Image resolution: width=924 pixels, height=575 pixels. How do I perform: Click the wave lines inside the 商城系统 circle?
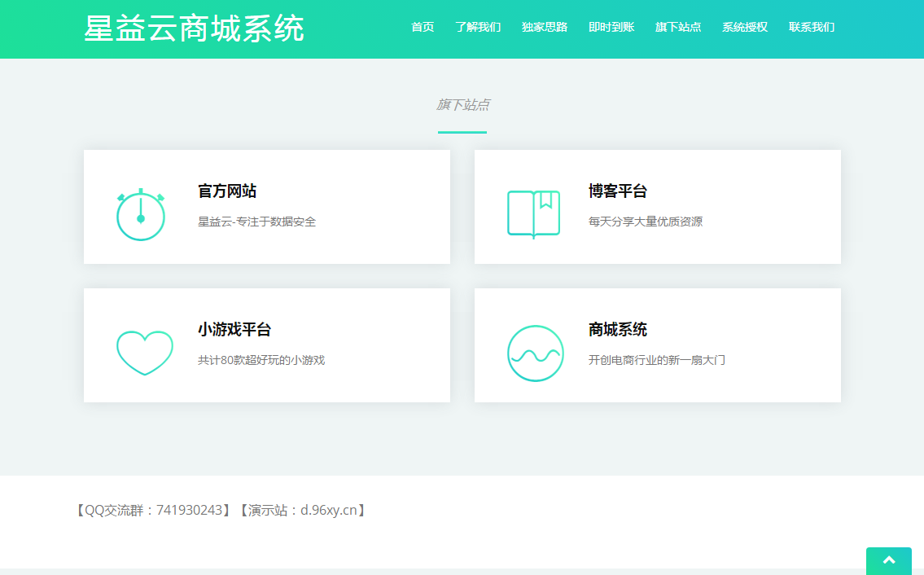tap(536, 357)
